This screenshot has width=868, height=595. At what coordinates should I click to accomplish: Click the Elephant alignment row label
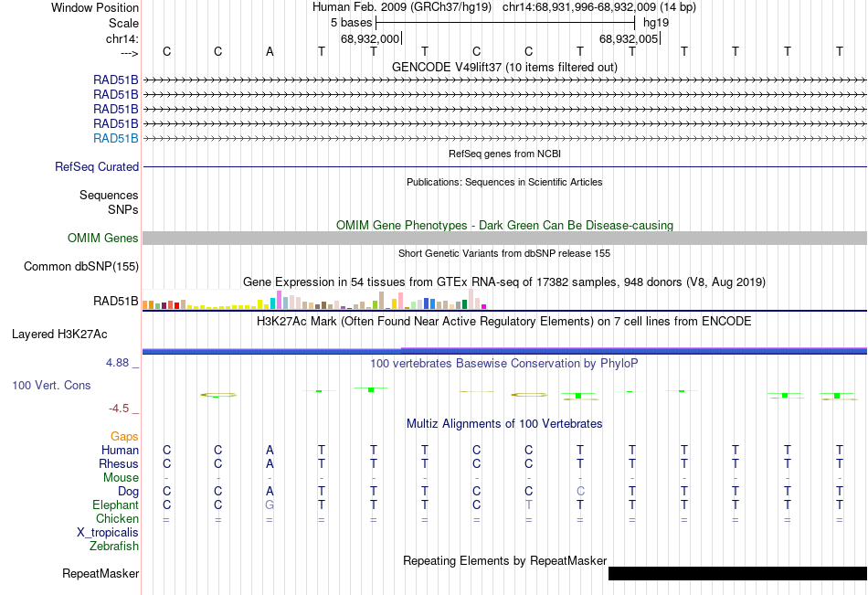pos(115,505)
